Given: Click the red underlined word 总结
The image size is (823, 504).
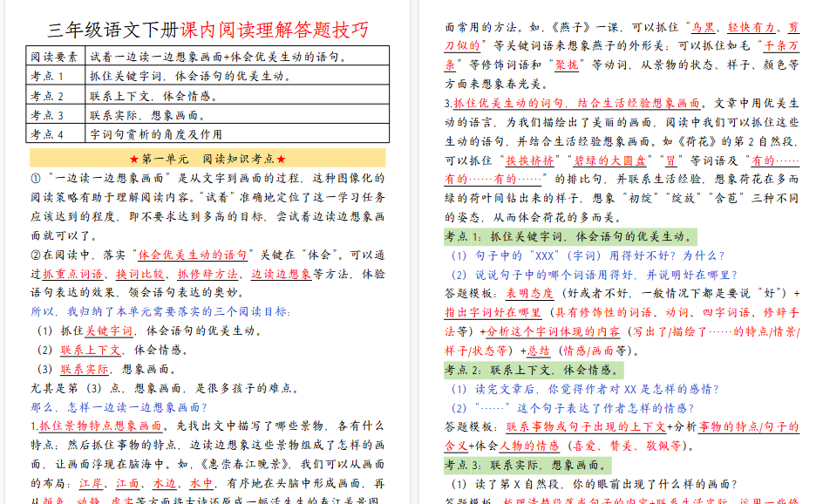Looking at the screenshot, I should 539,351.
